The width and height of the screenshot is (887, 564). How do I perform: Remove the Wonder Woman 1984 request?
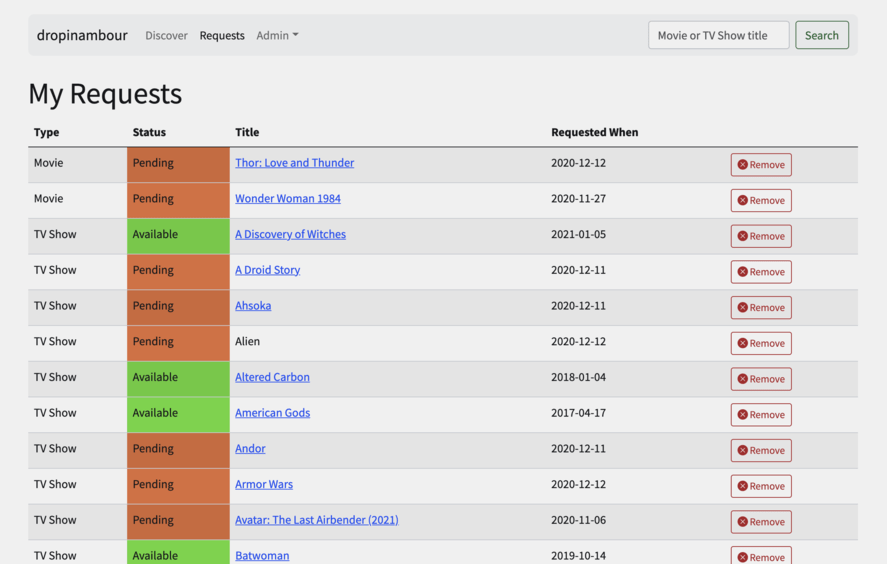click(761, 200)
